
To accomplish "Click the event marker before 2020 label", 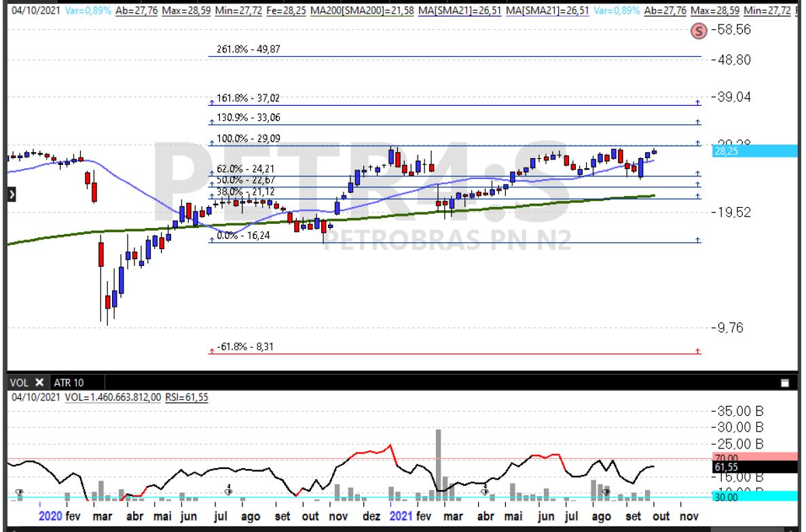I will click(x=19, y=492).
